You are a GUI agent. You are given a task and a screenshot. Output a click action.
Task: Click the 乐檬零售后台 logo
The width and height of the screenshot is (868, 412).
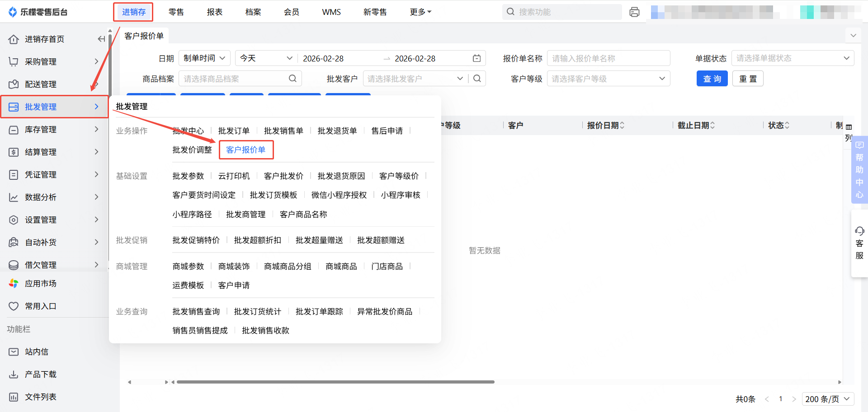coord(38,12)
